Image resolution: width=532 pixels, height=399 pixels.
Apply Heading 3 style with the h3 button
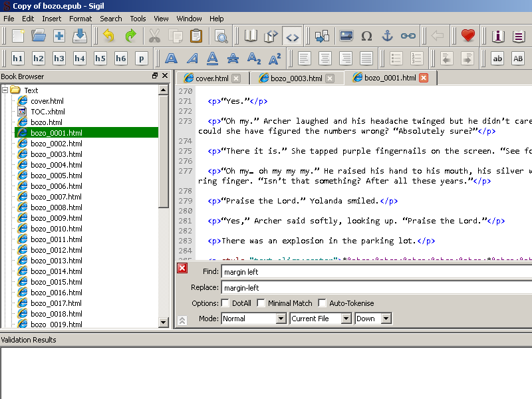pyautogui.click(x=59, y=59)
